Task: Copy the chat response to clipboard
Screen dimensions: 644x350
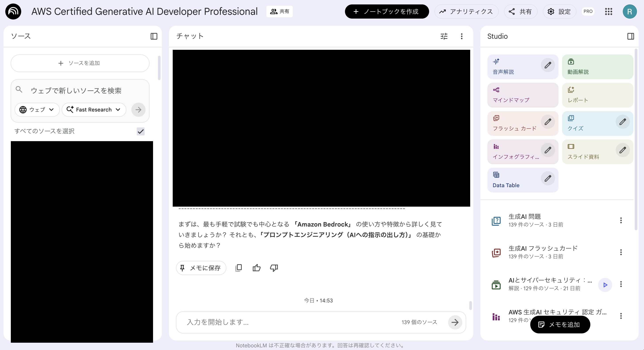Action: pyautogui.click(x=239, y=268)
